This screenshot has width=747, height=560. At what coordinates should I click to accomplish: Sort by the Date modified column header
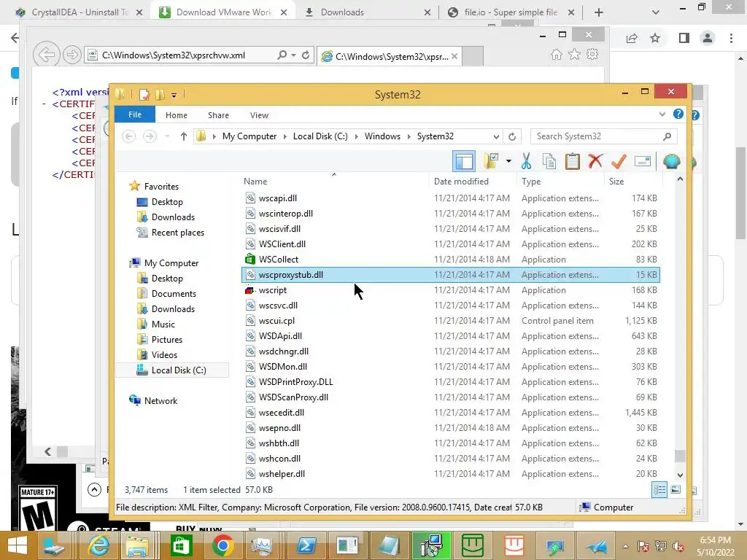pos(461,182)
